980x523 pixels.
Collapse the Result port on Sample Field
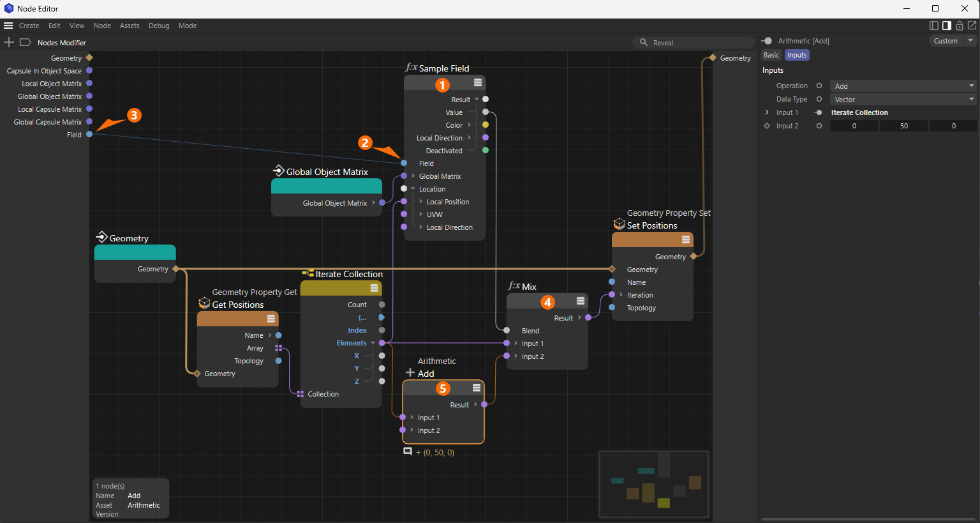tap(476, 99)
